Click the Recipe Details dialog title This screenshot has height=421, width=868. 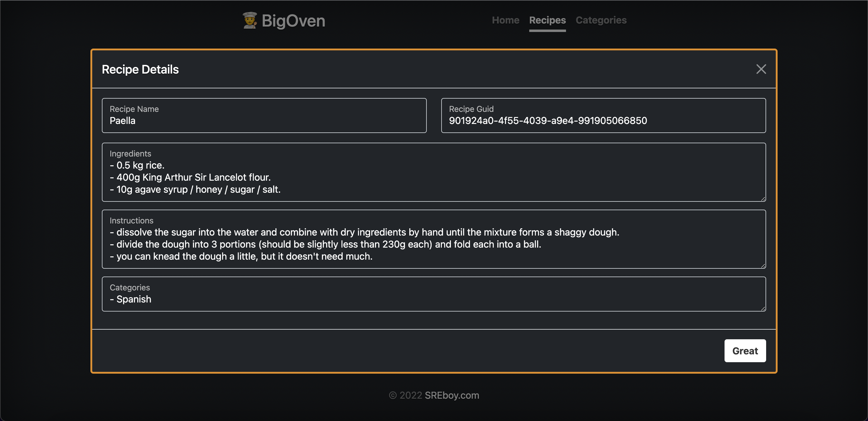pos(140,69)
